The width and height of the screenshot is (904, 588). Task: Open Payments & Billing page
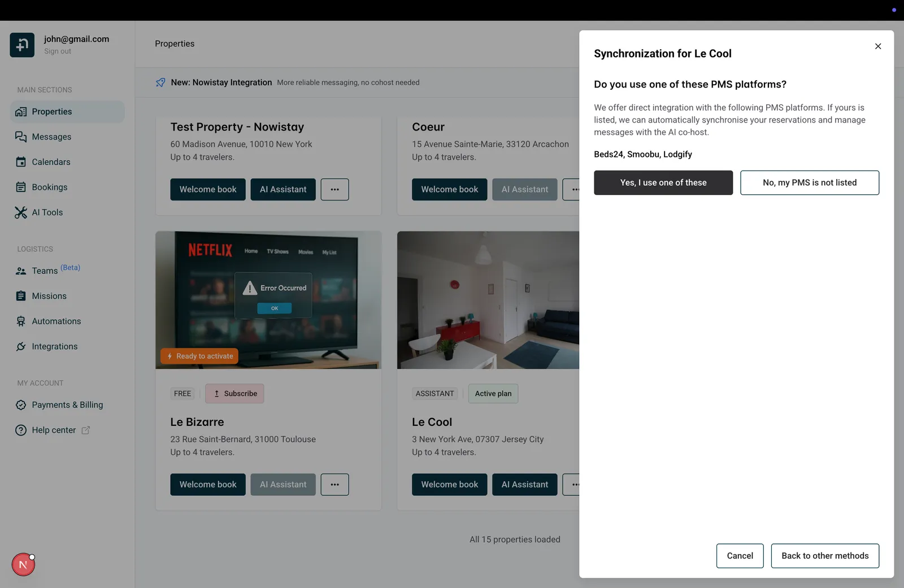(67, 405)
